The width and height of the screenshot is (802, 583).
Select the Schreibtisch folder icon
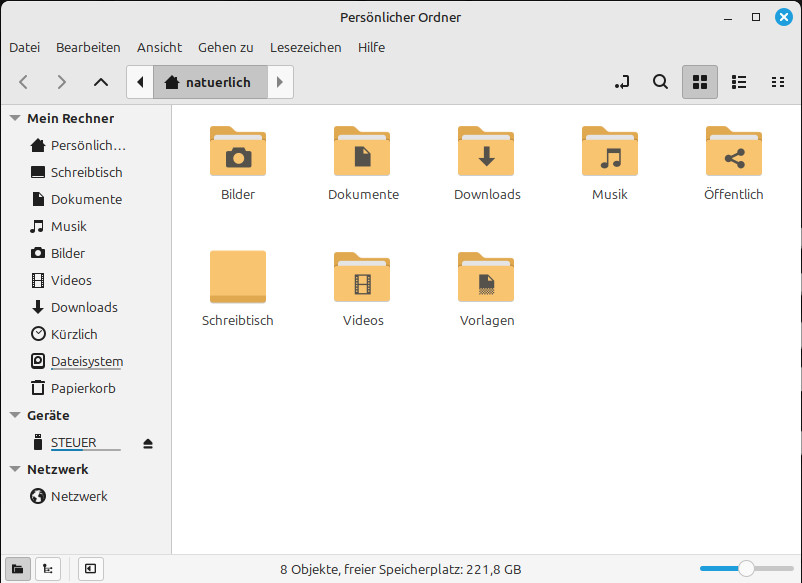click(238, 277)
